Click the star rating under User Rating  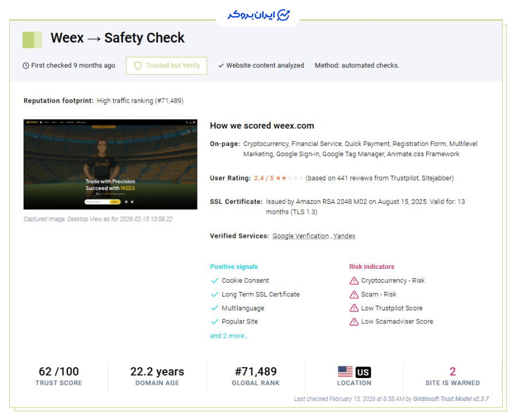pyautogui.click(x=289, y=179)
